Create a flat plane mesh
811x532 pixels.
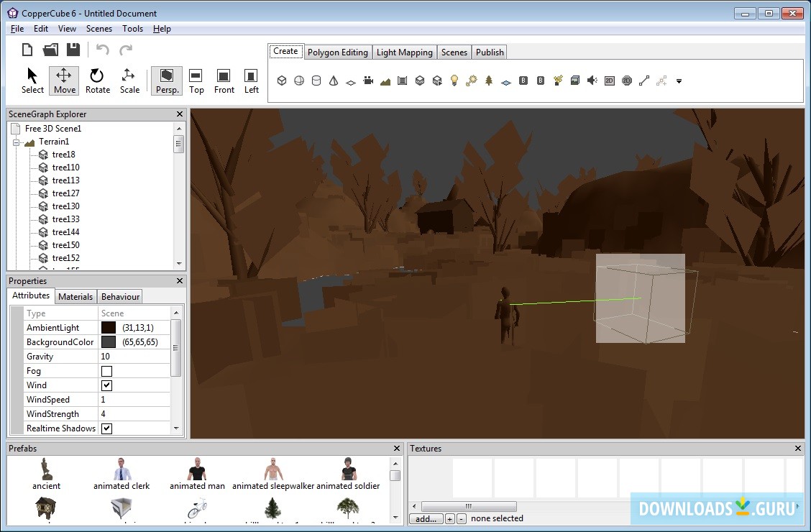point(351,82)
